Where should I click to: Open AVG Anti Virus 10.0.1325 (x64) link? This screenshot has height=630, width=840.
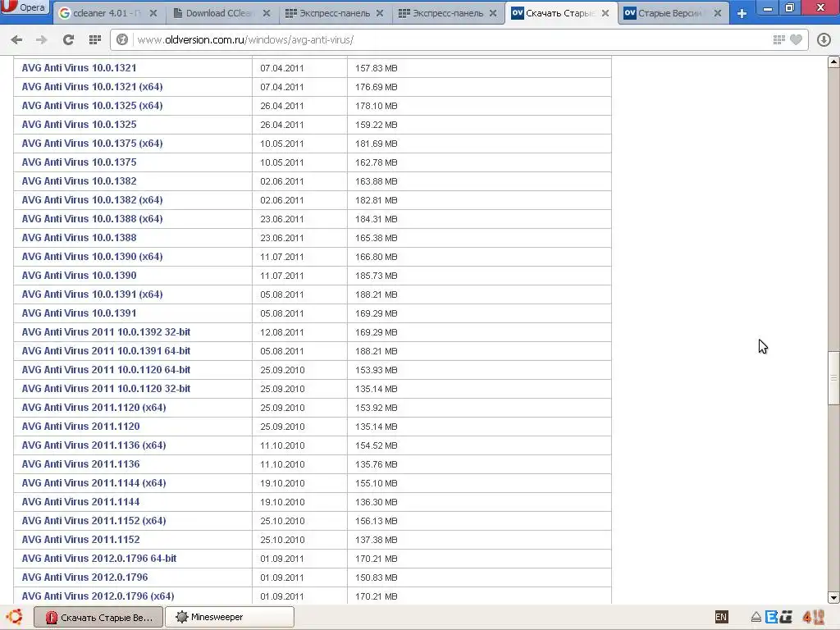92,106
